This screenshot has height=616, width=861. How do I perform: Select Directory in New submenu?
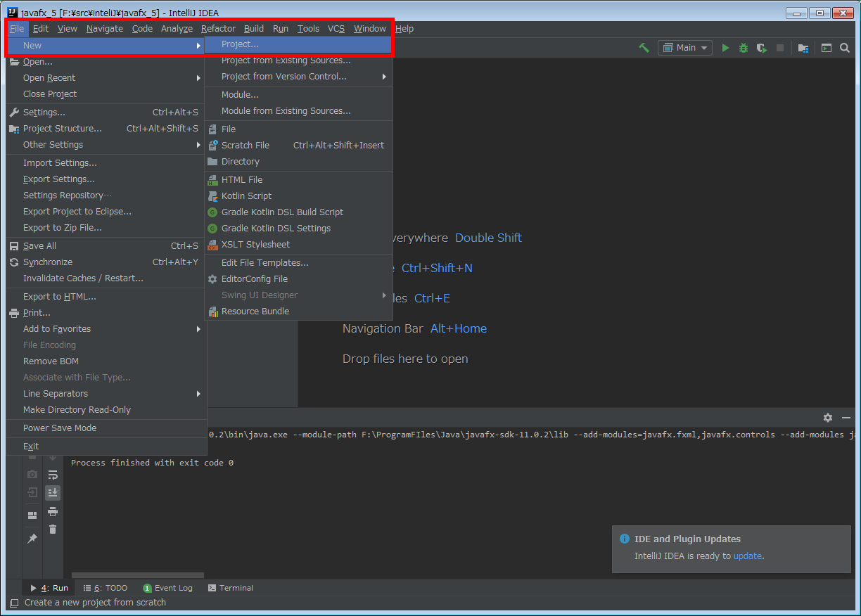coord(298,162)
